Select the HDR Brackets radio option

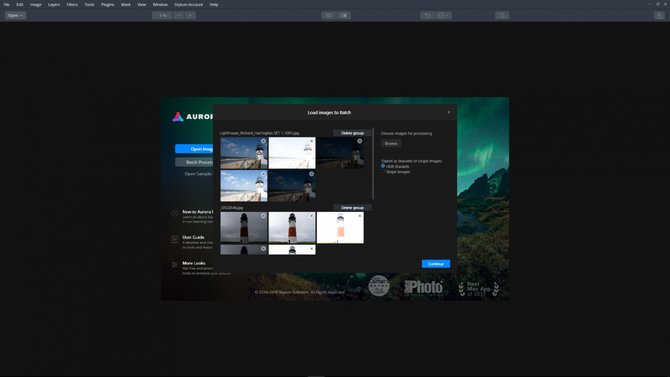point(383,166)
